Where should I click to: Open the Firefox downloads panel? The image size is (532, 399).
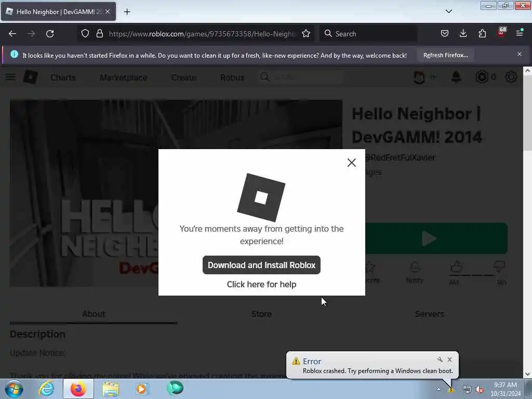pyautogui.click(x=463, y=34)
